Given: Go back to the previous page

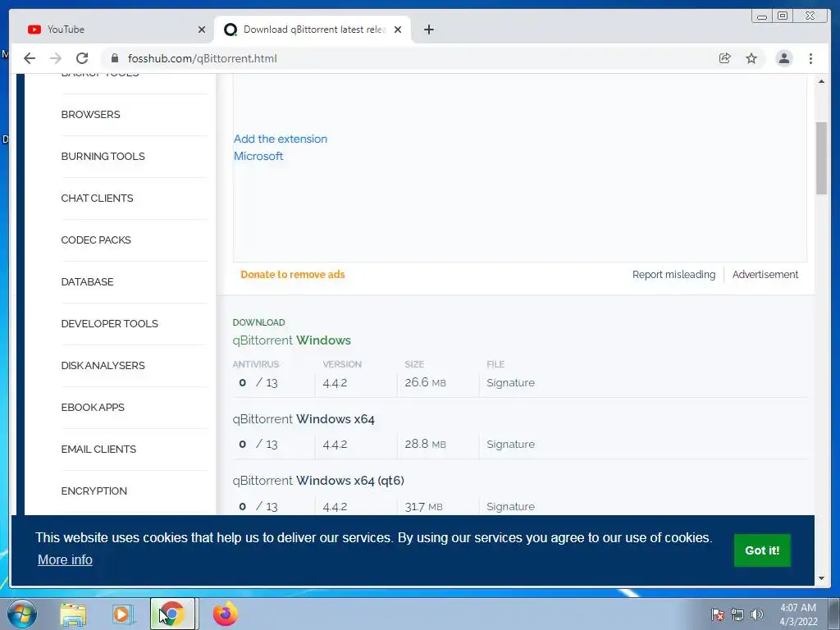Looking at the screenshot, I should [x=30, y=58].
